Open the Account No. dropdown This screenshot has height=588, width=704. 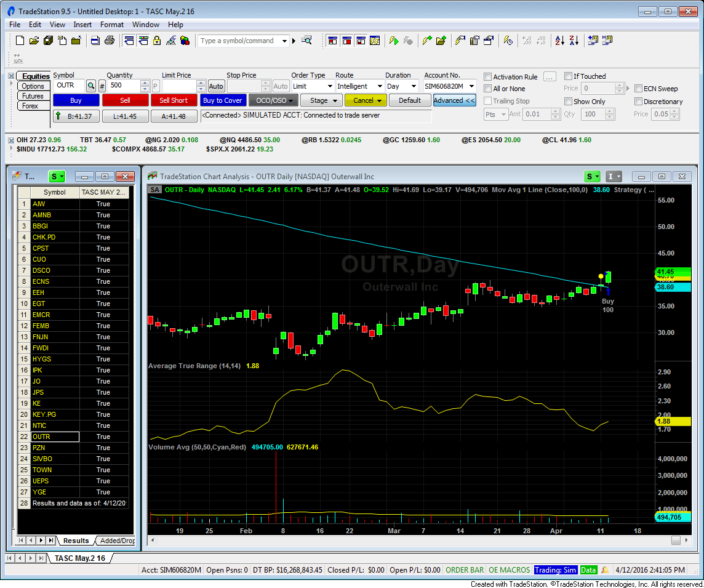pos(471,86)
